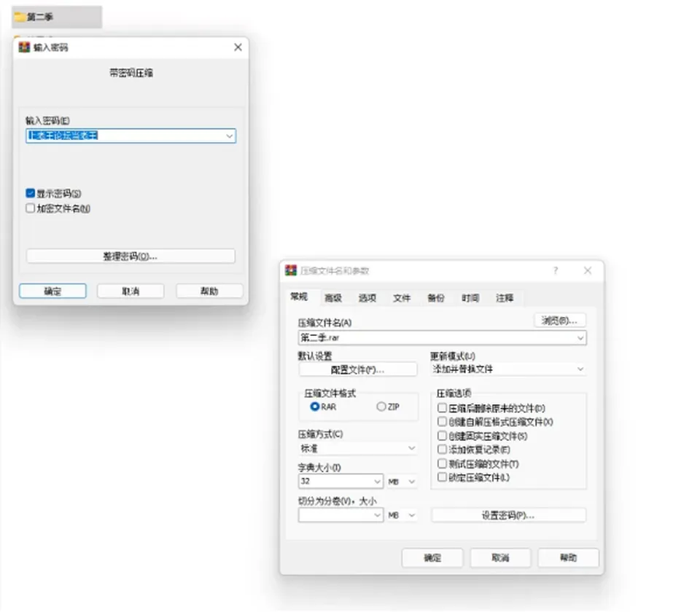Click the WinRAR icon in 输入密码 title bar
Image resolution: width=700 pixels, height=612 pixels.
tap(24, 47)
